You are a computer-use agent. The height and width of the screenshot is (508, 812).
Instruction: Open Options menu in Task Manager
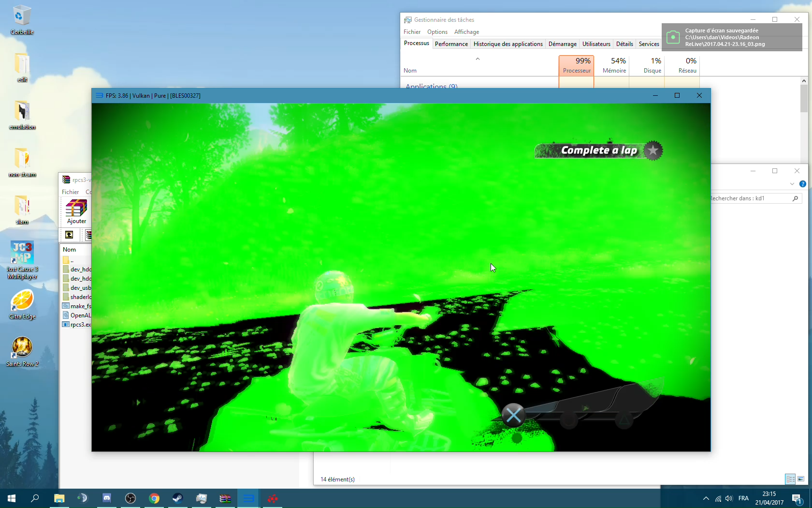(x=437, y=32)
